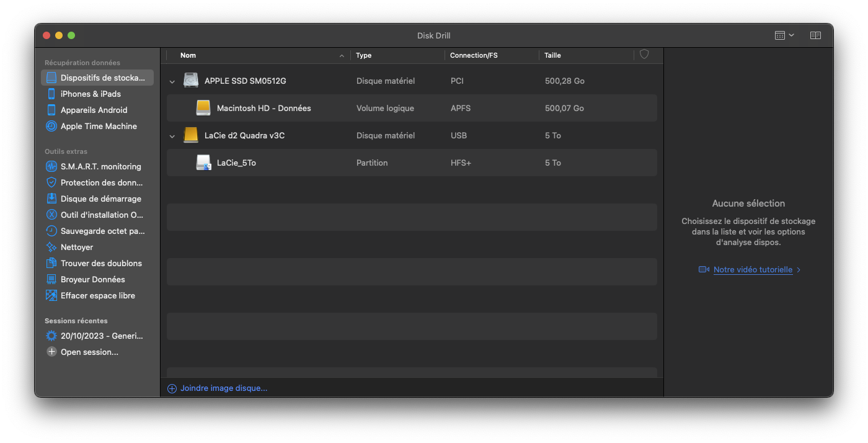Toggle the right side panel view

coord(815,35)
